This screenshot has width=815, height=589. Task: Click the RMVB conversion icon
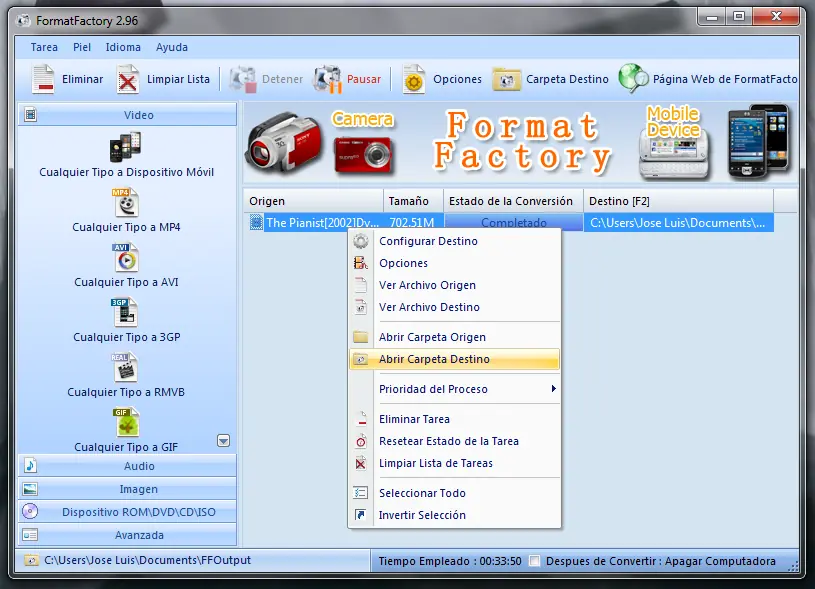click(x=125, y=368)
